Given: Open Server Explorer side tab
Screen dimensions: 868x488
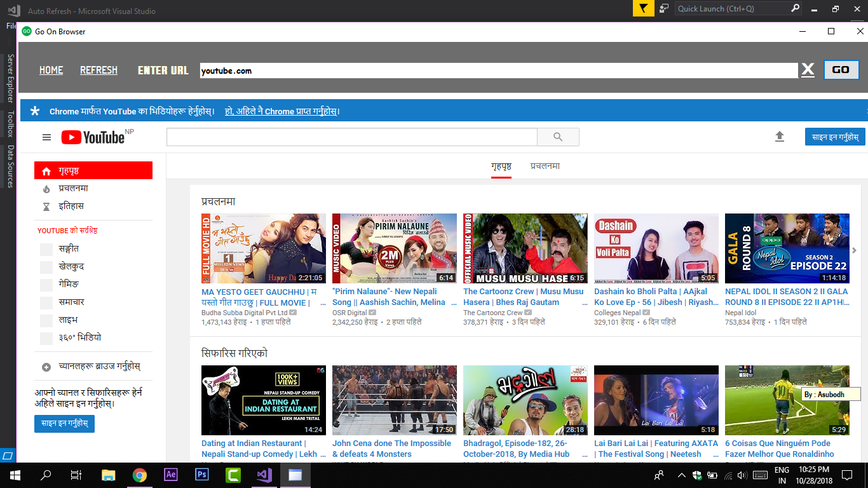Looking at the screenshot, I should point(10,78).
